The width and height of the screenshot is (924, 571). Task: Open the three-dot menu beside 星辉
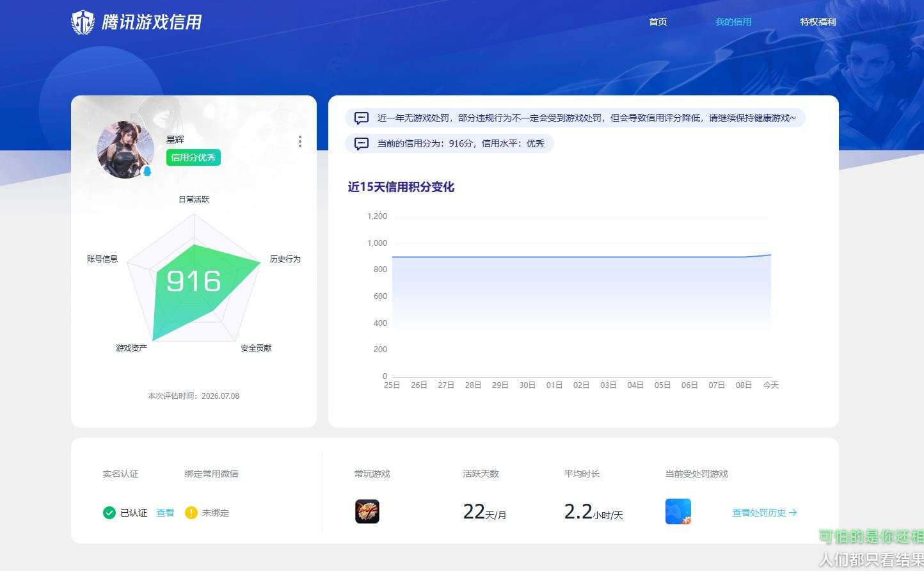300,141
